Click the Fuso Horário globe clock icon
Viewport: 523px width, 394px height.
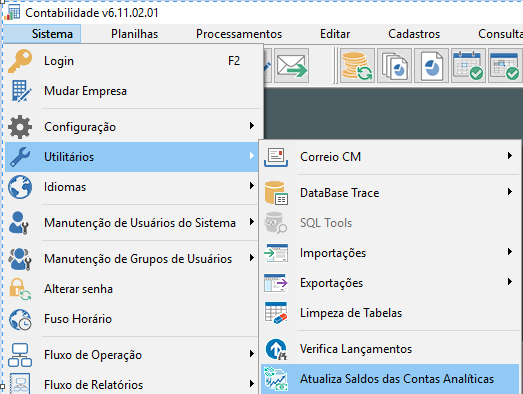(20, 319)
